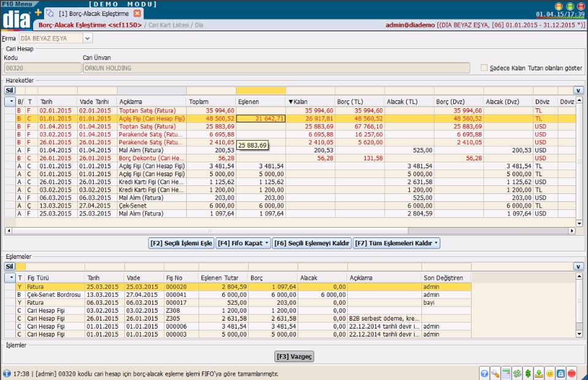Viewport: 588px width, 380px height.
Task: Click the yellow smiley face icon
Action: (x=550, y=374)
